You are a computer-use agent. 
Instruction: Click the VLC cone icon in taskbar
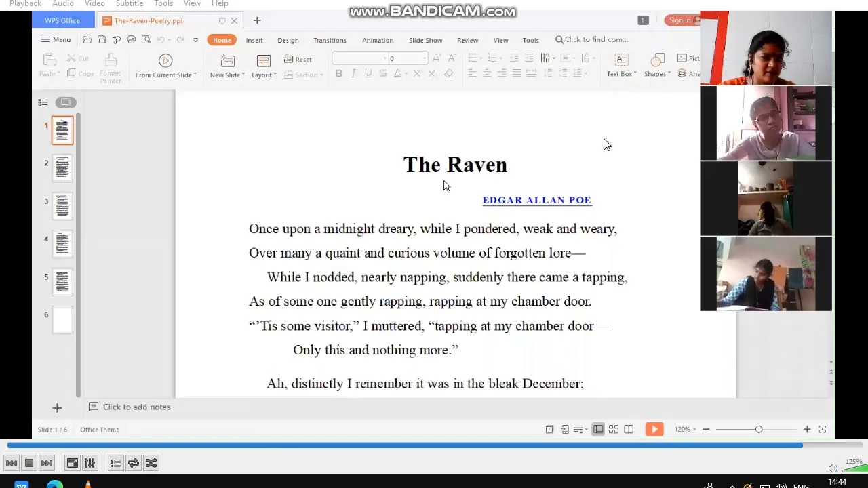[87, 484]
